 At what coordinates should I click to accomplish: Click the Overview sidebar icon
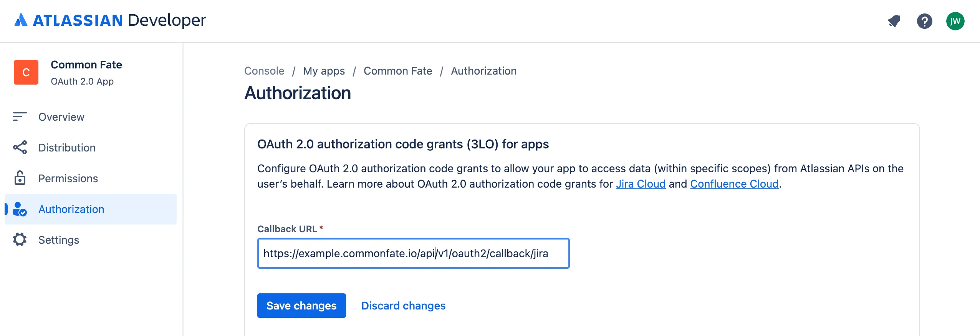(x=20, y=116)
